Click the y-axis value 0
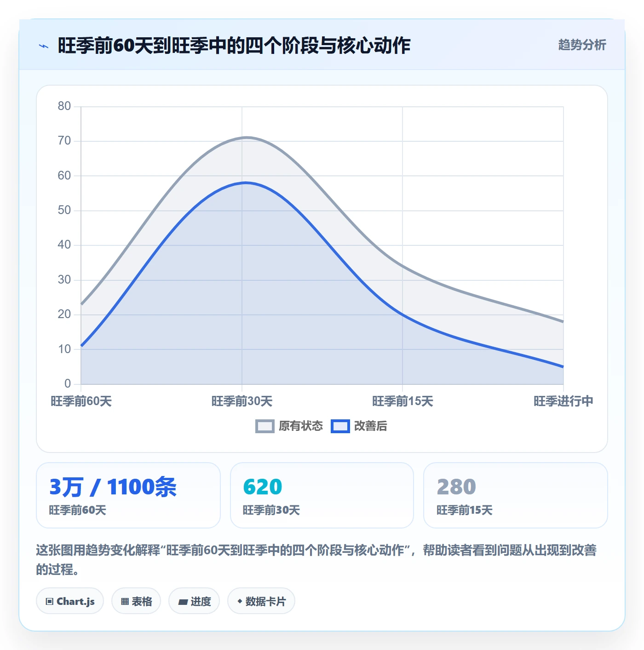Viewport: 644px width, 650px height. [x=68, y=383]
